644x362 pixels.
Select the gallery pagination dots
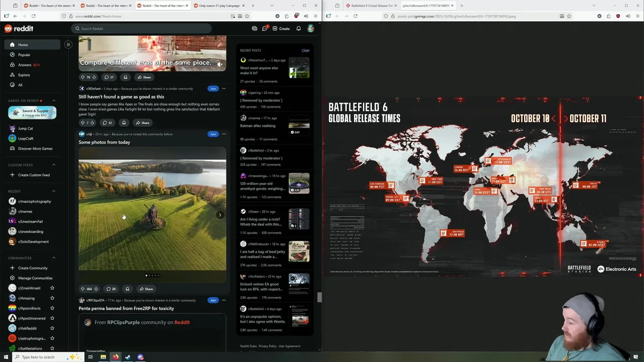click(x=152, y=276)
